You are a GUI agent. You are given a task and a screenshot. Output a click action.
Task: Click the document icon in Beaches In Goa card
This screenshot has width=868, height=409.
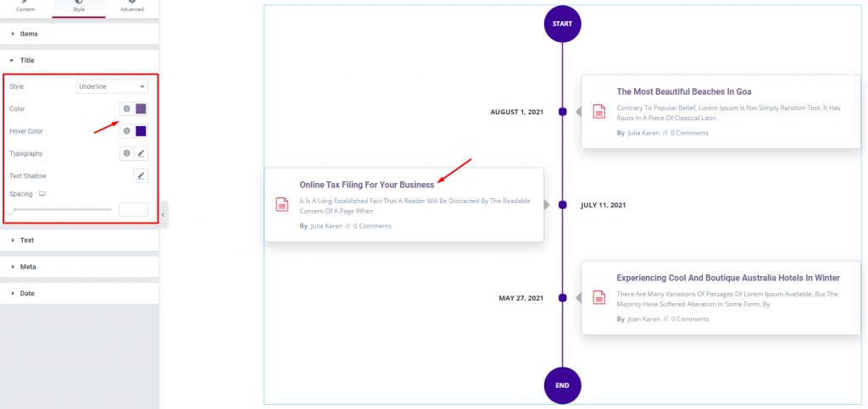[x=599, y=111]
